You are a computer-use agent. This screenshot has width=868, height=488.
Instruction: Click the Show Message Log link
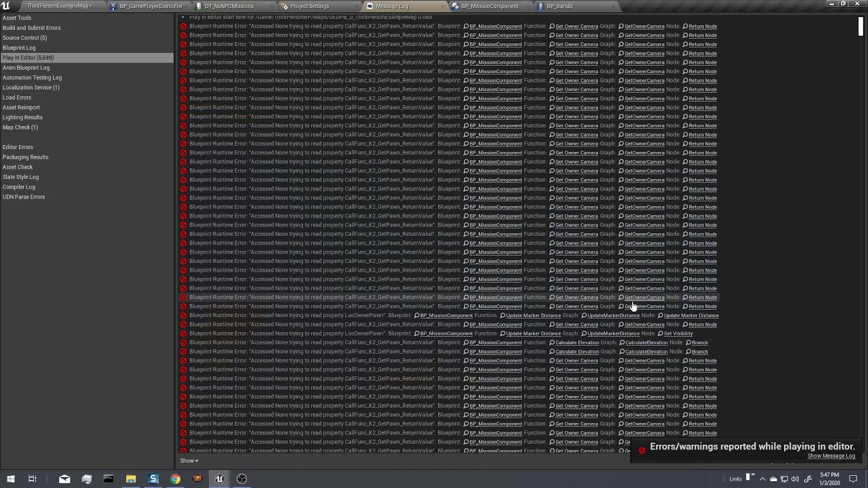pos(831,456)
